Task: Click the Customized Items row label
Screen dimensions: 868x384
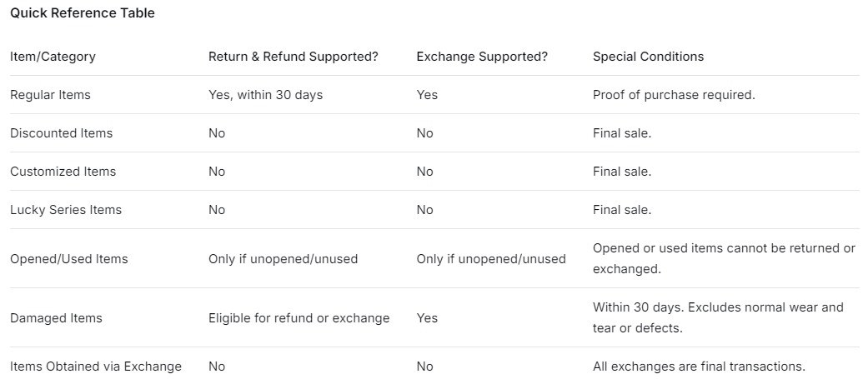Action: (x=63, y=172)
